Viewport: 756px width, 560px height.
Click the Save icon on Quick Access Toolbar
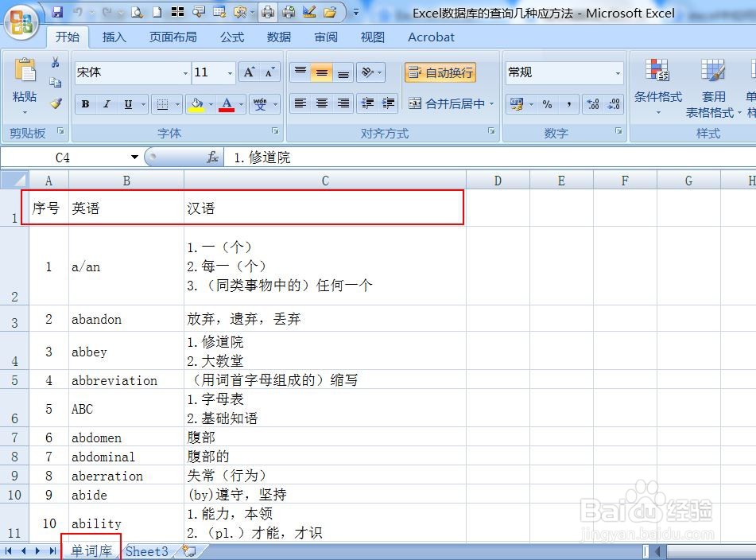click(57, 10)
